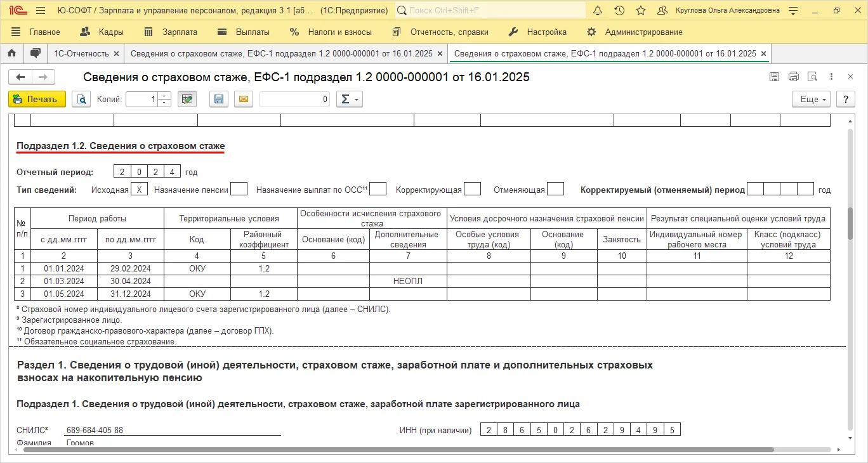
Task: Switch to the 1С-Отчетность tab
Action: [81, 53]
